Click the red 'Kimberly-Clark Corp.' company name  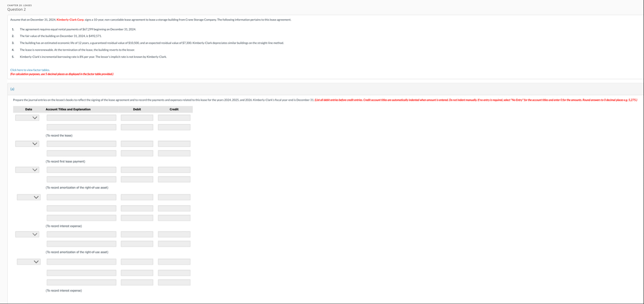[x=70, y=20]
